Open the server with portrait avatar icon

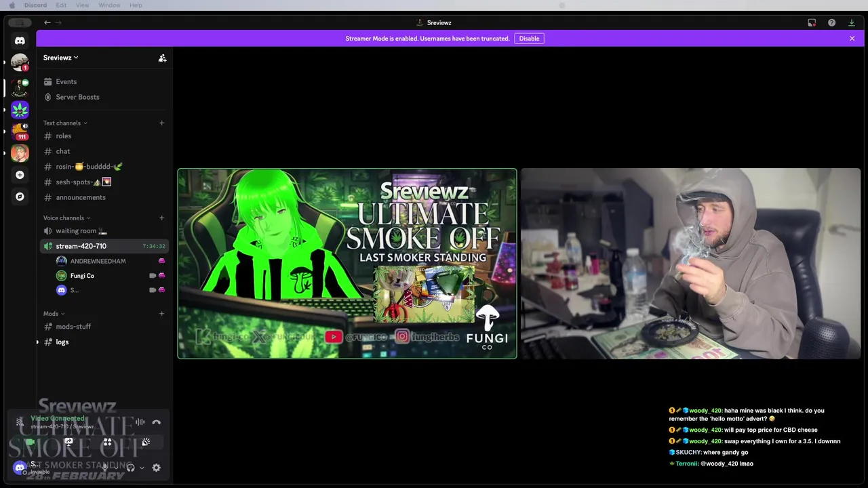tap(20, 153)
